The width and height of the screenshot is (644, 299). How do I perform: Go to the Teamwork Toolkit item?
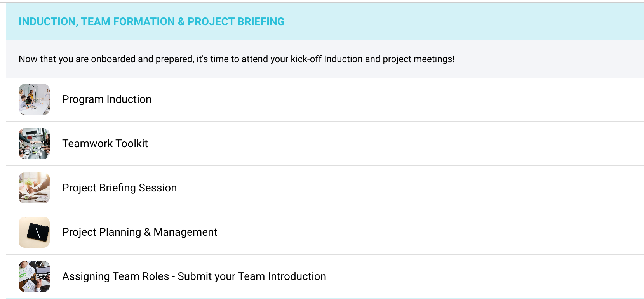pyautogui.click(x=105, y=144)
